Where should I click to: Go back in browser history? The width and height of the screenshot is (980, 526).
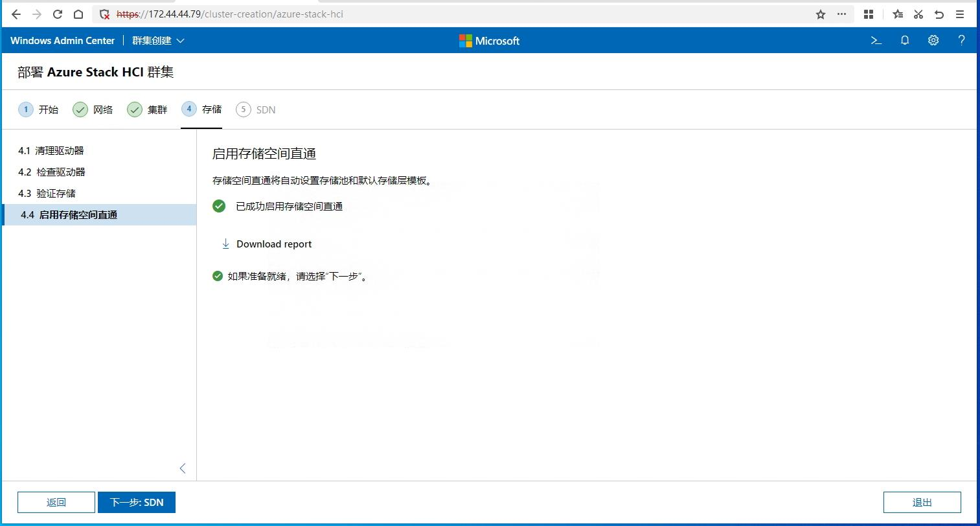point(16,14)
